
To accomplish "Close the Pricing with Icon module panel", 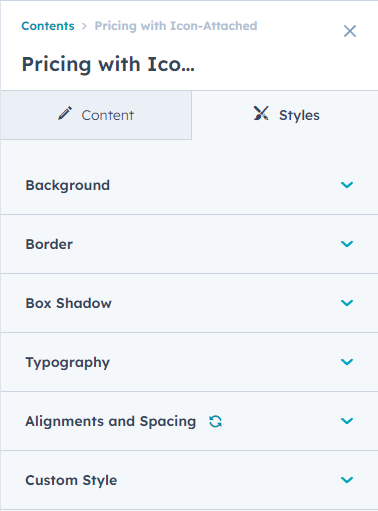I will (x=350, y=31).
